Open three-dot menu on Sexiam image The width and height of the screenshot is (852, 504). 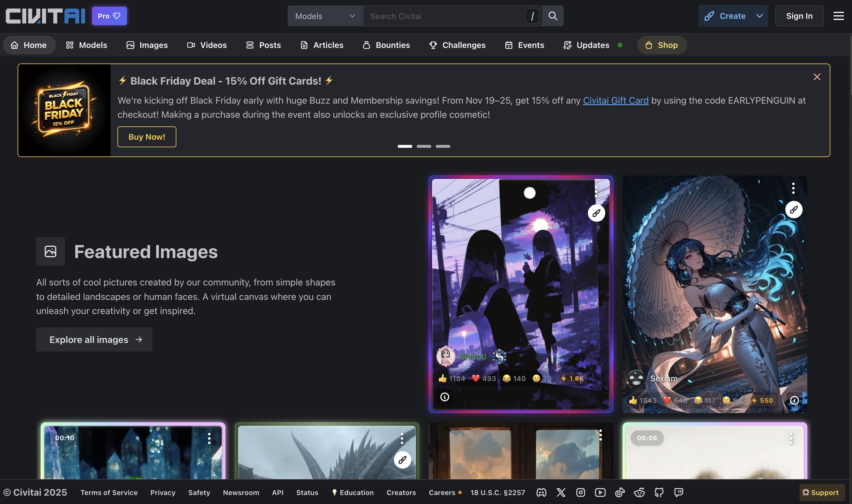[793, 188]
